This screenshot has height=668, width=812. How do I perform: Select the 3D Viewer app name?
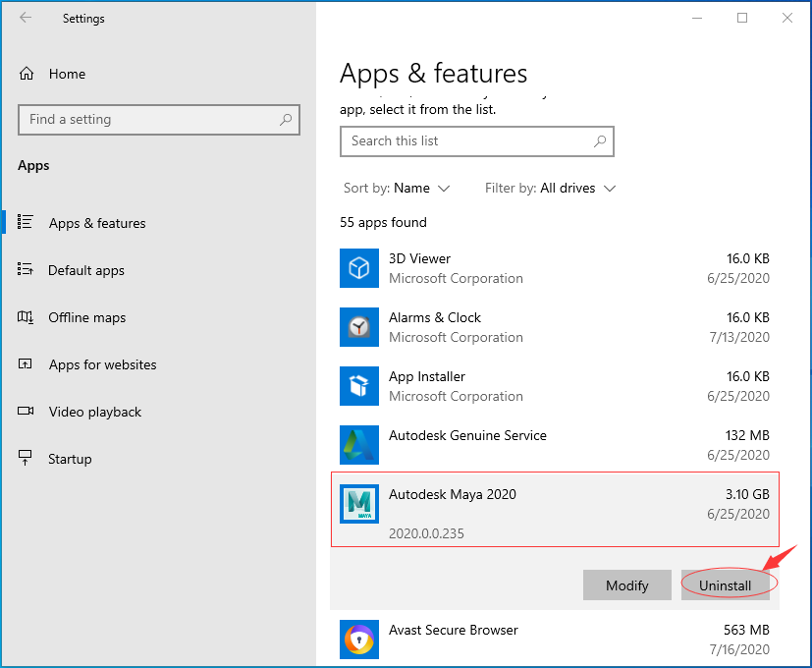419,258
